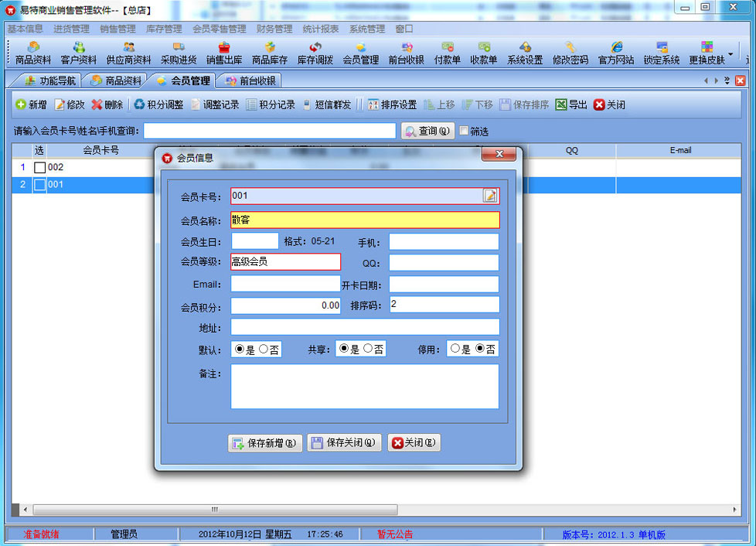This screenshot has height=546, width=756.
Task: Select 是 for the 停用 option
Action: 455,349
